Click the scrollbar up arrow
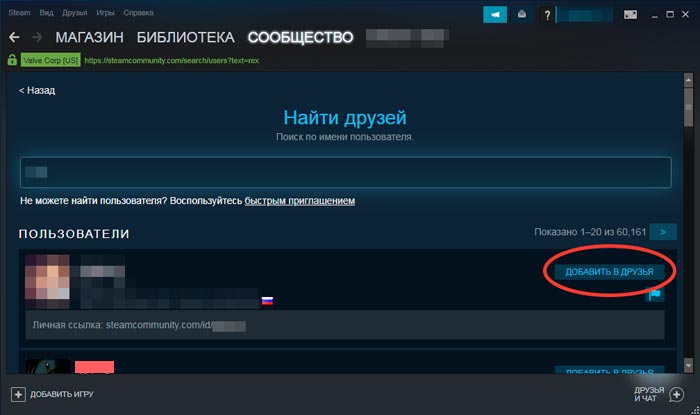This screenshot has width=700, height=415. coord(688,80)
